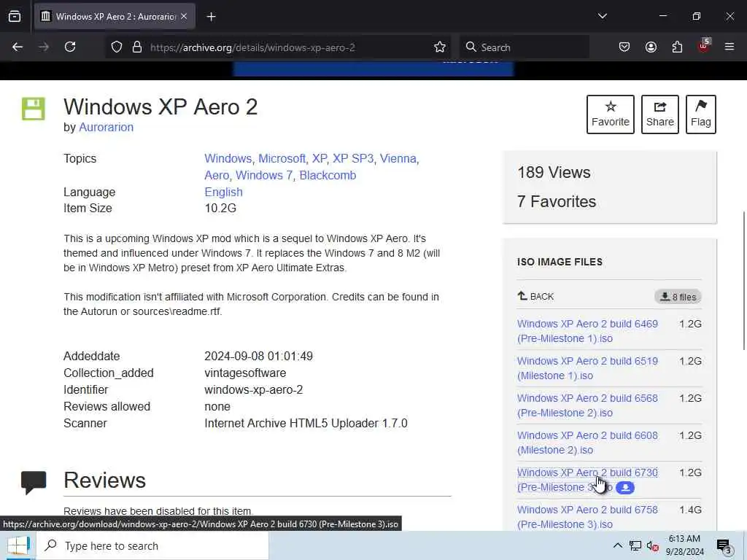
Task: Open the Windows 7 topic link
Action: point(264,175)
